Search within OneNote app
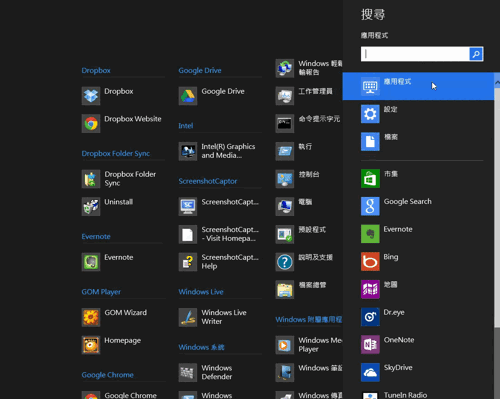Image resolution: width=500 pixels, height=399 pixels. point(418,344)
